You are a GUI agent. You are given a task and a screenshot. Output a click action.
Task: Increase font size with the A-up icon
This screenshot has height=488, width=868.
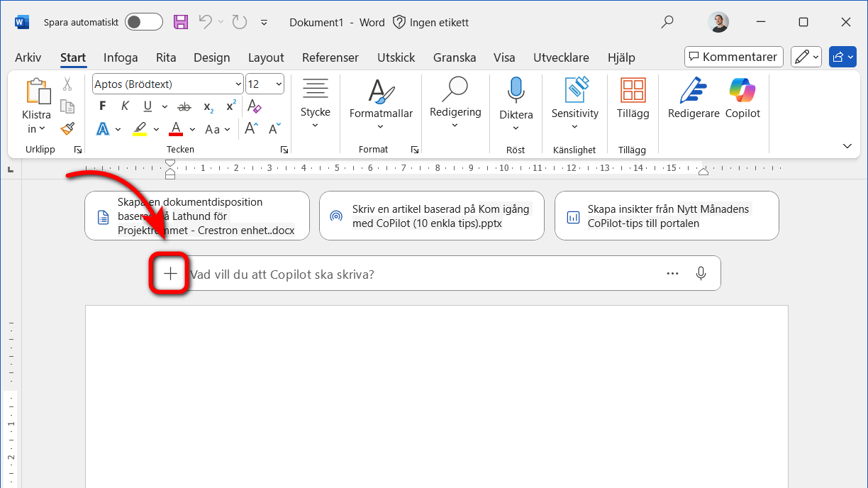click(251, 129)
